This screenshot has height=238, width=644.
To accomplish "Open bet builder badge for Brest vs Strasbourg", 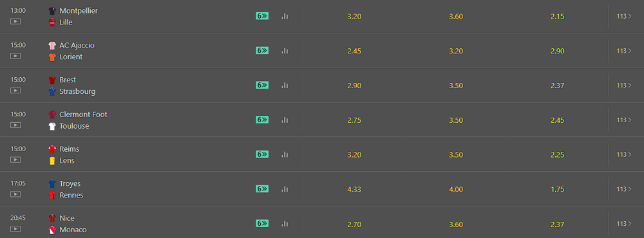I will tap(262, 85).
